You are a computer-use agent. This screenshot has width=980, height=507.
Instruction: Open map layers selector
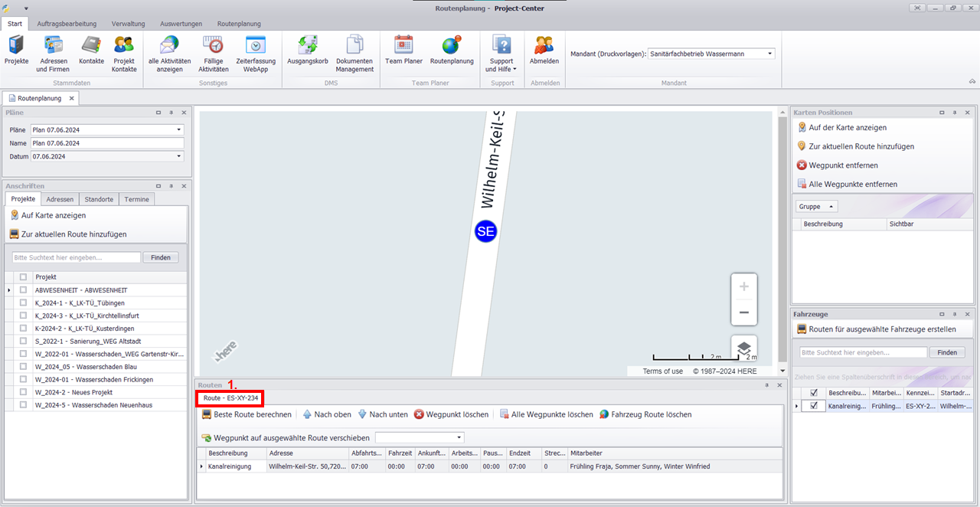743,348
